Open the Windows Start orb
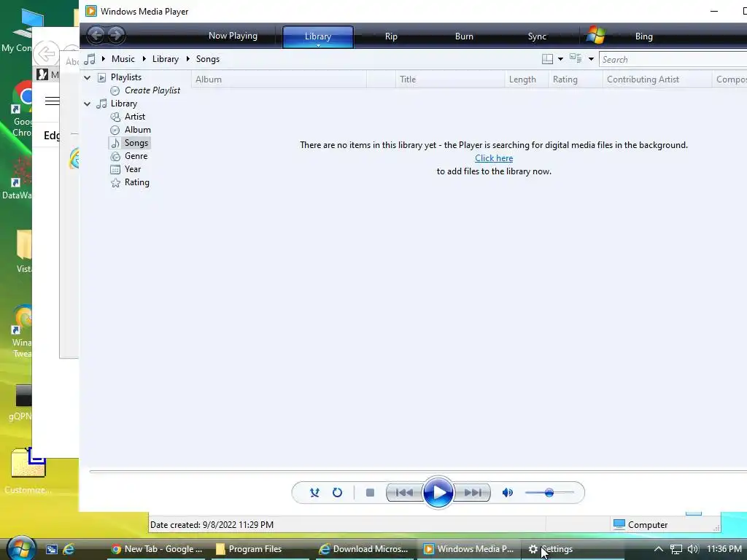Image resolution: width=747 pixels, height=560 pixels. [21, 548]
